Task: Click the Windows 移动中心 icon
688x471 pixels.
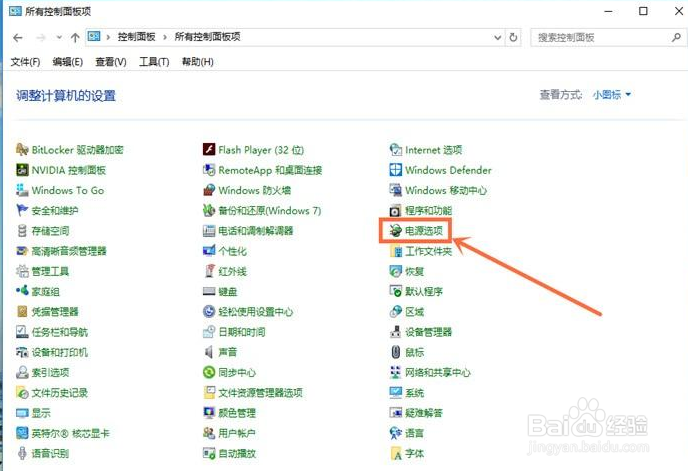Action: [x=395, y=190]
